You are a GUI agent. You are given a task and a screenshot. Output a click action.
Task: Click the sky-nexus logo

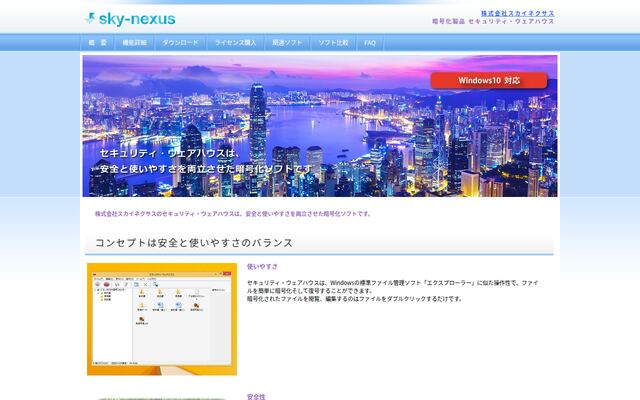(131, 19)
